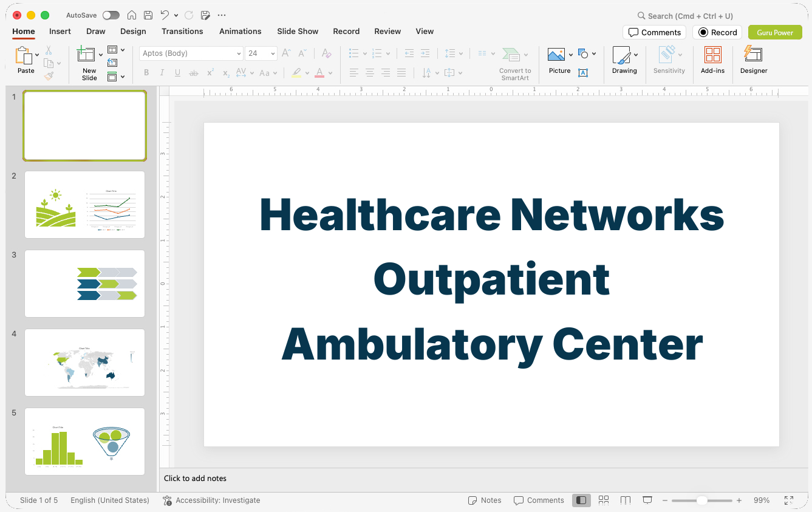The height and width of the screenshot is (512, 812).
Task: Toggle the AutoSave switch
Action: pyautogui.click(x=111, y=15)
